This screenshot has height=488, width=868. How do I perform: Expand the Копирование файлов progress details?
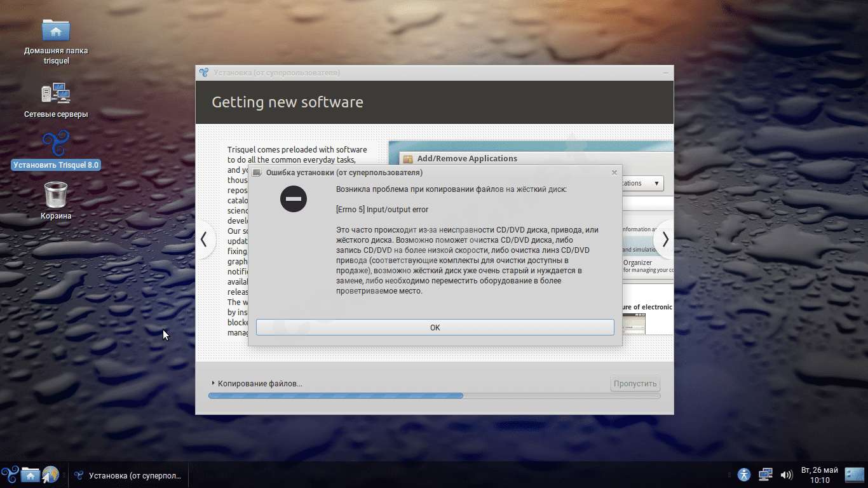212,383
